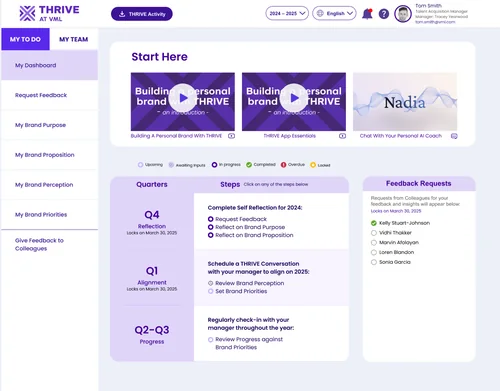The image size is (500, 391).
Task: Select Reflect on Brand Proposition status circle
Action: [x=210, y=235]
